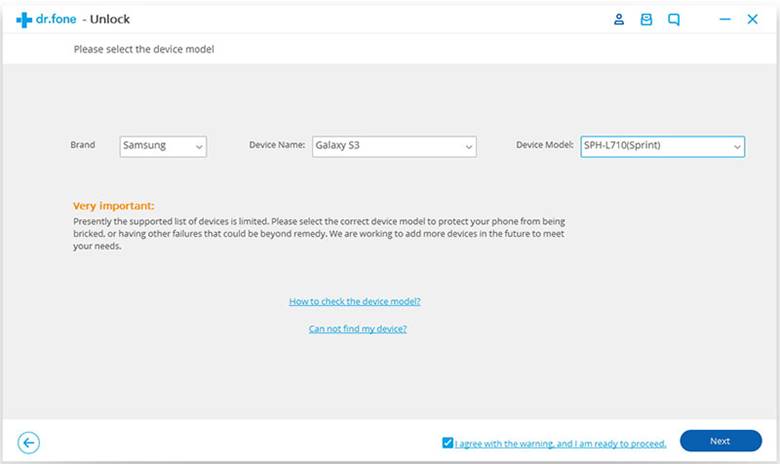Click the chevron arrow of the Device Name box
The image size is (780, 464).
pos(468,147)
